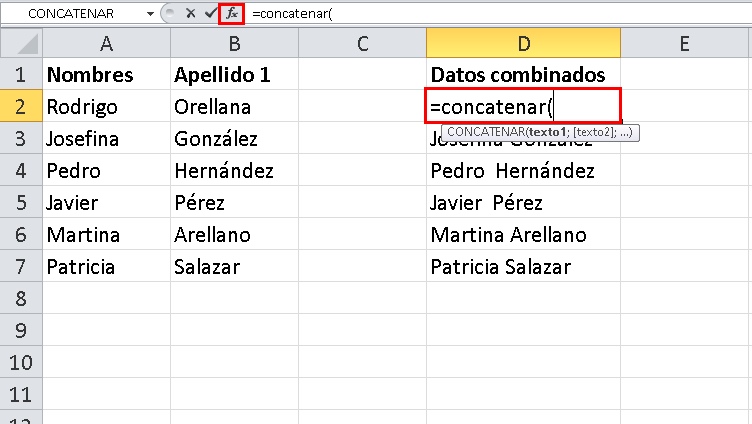Cancel the formula entry with X

[x=190, y=13]
